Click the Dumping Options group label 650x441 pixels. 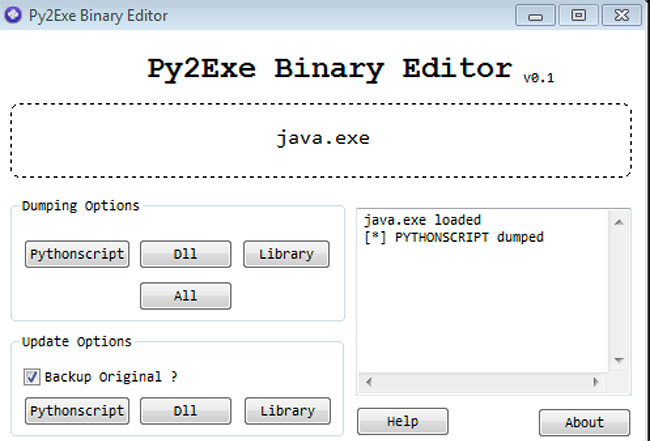point(80,206)
